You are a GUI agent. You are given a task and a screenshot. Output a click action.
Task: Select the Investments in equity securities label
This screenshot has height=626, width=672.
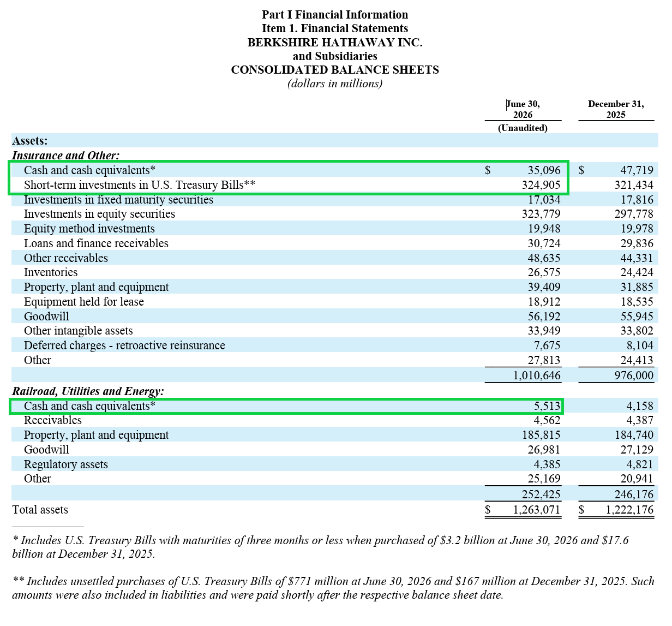click(99, 214)
